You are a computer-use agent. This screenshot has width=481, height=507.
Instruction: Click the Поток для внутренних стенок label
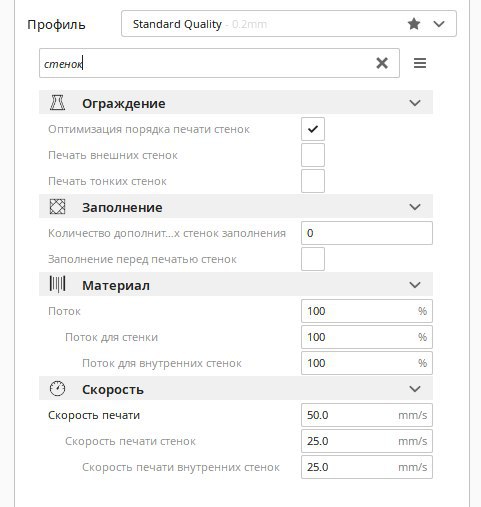pyautogui.click(x=162, y=363)
